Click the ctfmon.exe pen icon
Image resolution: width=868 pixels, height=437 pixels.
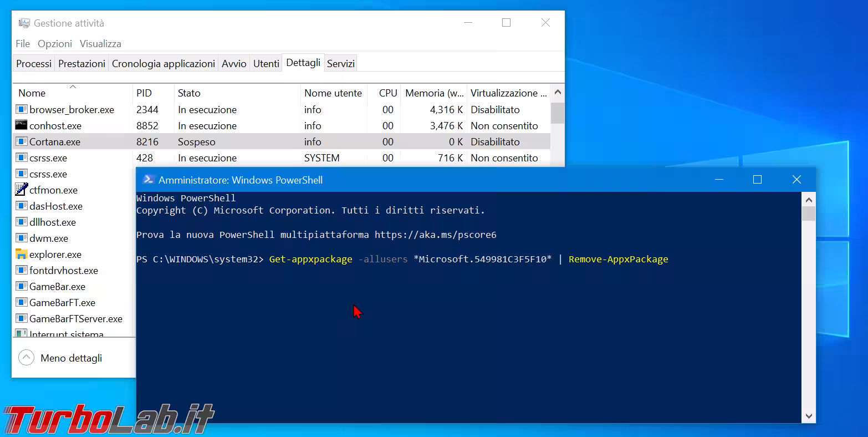pyautogui.click(x=21, y=190)
